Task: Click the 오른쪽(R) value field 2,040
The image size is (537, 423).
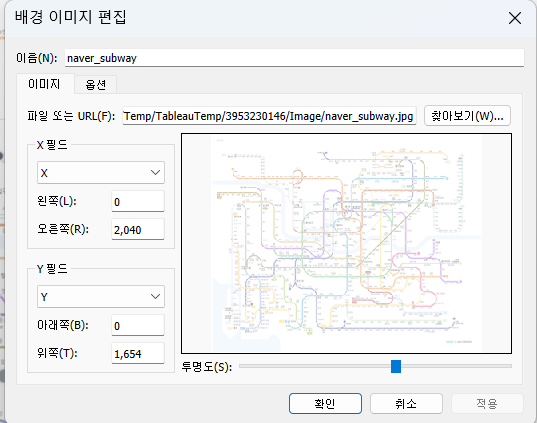Action: pos(138,229)
